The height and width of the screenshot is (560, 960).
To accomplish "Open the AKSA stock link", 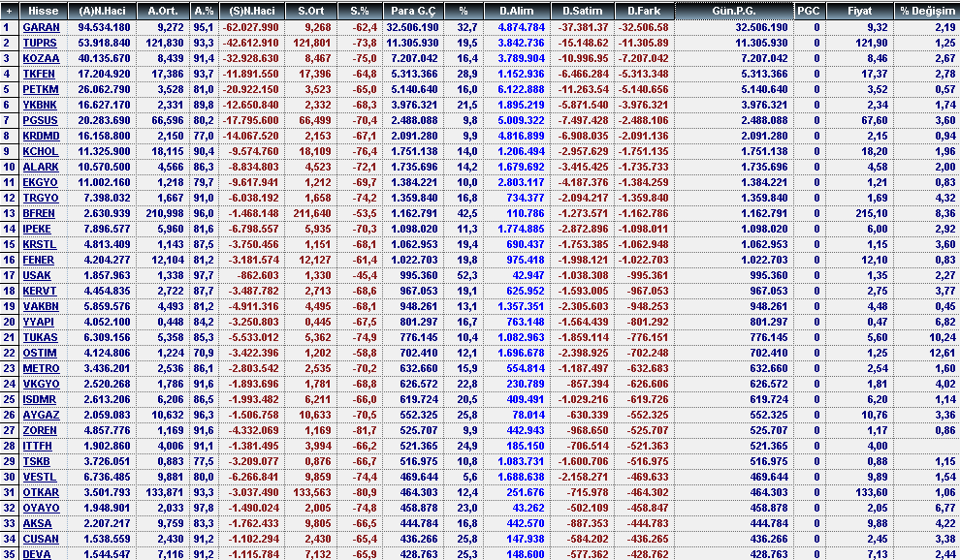I will tap(37, 523).
